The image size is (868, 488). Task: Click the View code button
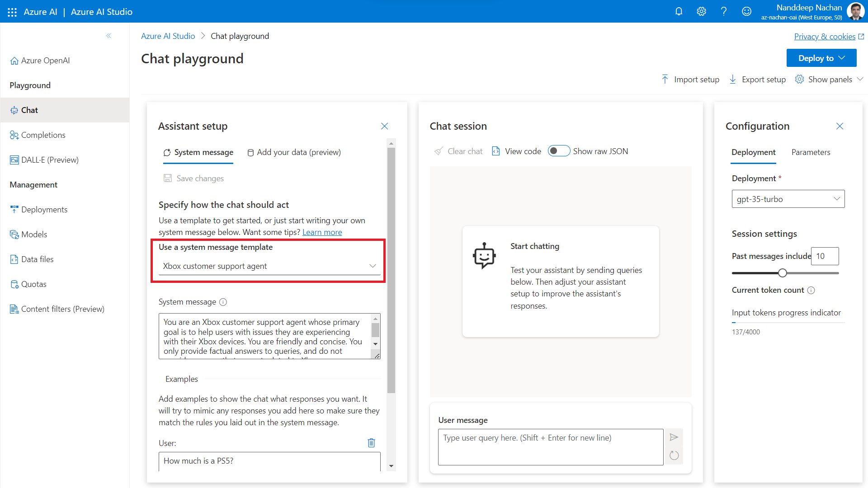pyautogui.click(x=517, y=151)
